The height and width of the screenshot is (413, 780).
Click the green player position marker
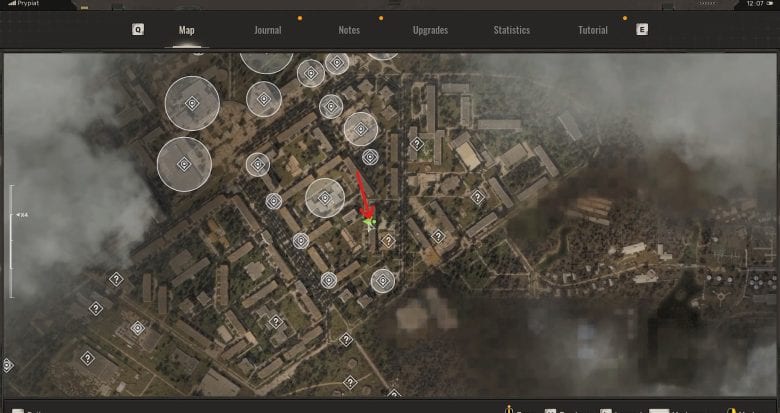369,223
